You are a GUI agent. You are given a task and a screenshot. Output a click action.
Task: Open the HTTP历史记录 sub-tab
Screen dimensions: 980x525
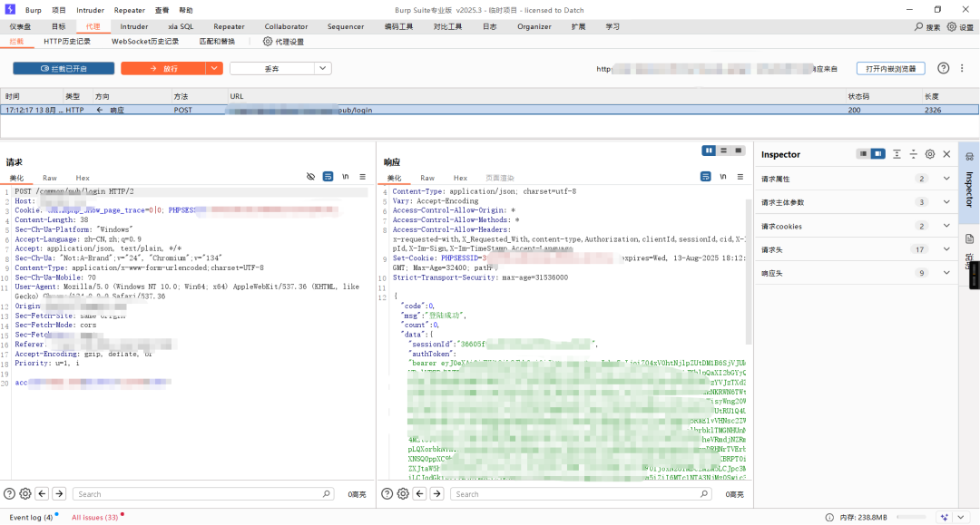pyautogui.click(x=67, y=42)
